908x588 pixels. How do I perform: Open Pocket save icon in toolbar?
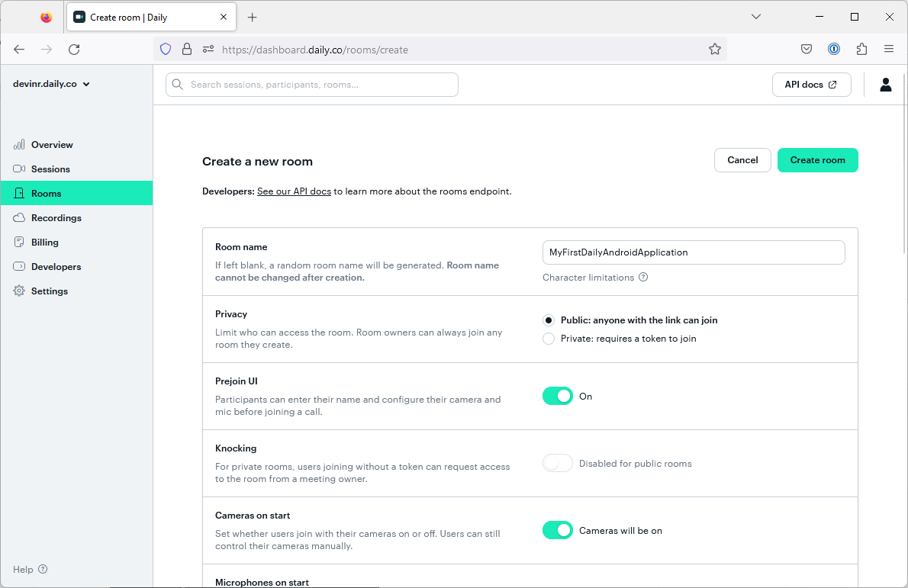pyautogui.click(x=806, y=50)
